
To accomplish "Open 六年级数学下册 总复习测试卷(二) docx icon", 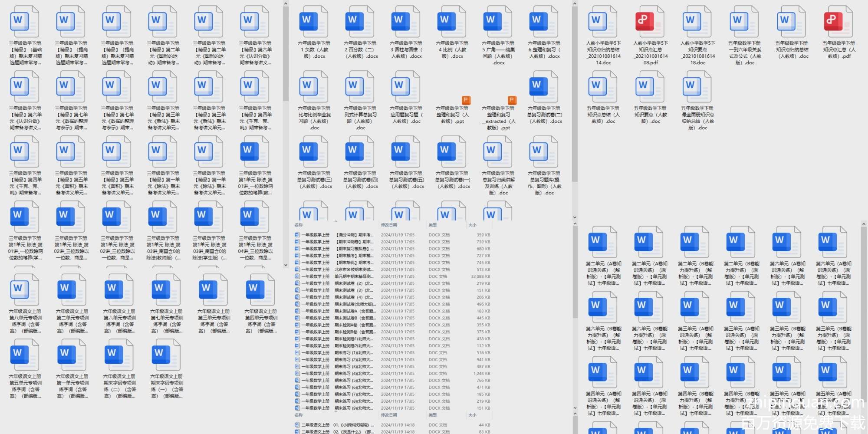I will point(544,86).
